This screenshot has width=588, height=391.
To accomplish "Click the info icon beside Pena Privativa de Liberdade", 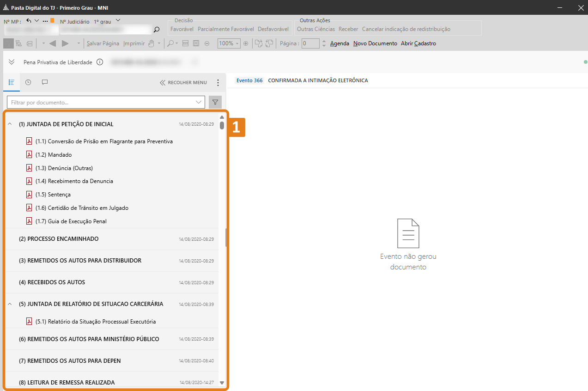I will coord(100,62).
